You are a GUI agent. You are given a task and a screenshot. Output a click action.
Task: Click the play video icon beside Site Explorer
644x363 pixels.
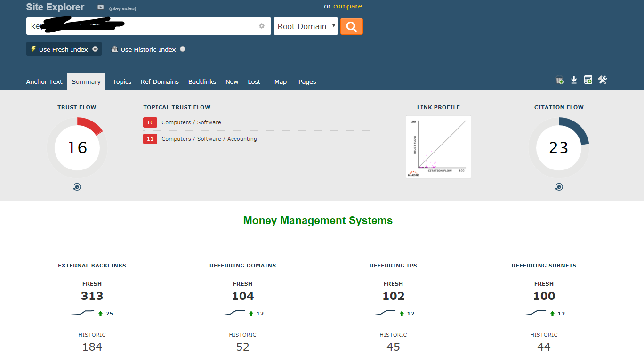tap(100, 8)
